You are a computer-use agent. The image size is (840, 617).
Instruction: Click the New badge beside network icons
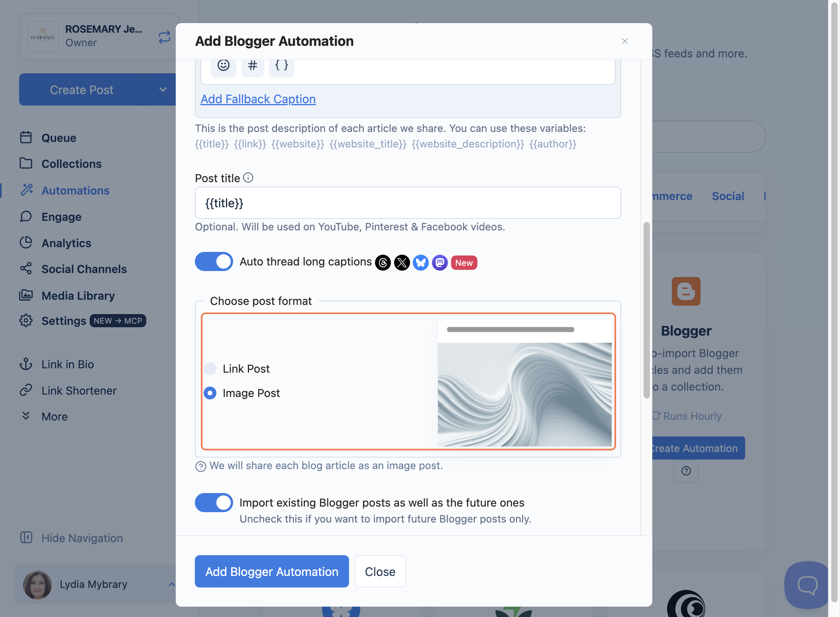click(x=464, y=263)
